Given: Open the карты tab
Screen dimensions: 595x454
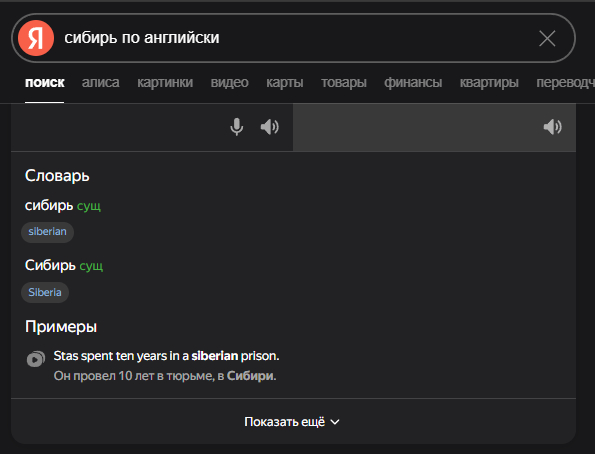Looking at the screenshot, I should [x=285, y=82].
